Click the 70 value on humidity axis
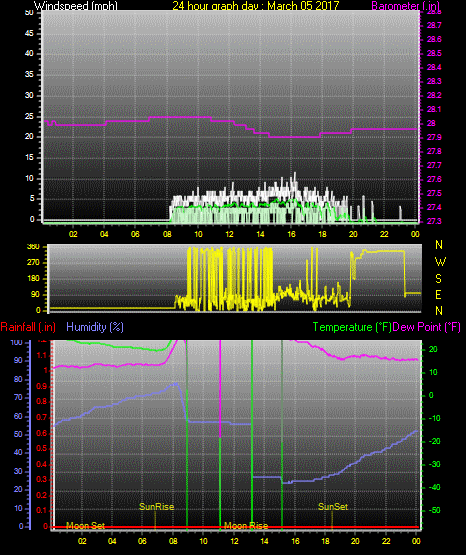 (18, 397)
